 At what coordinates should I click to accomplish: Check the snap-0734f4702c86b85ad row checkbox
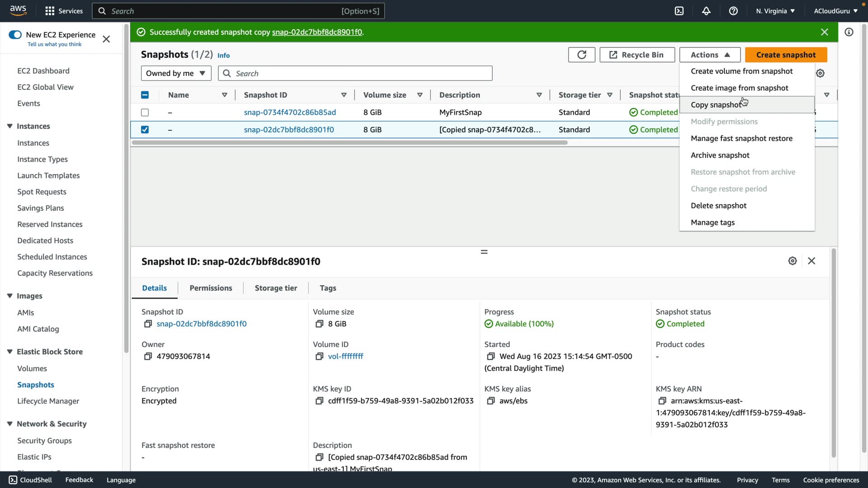click(x=145, y=113)
